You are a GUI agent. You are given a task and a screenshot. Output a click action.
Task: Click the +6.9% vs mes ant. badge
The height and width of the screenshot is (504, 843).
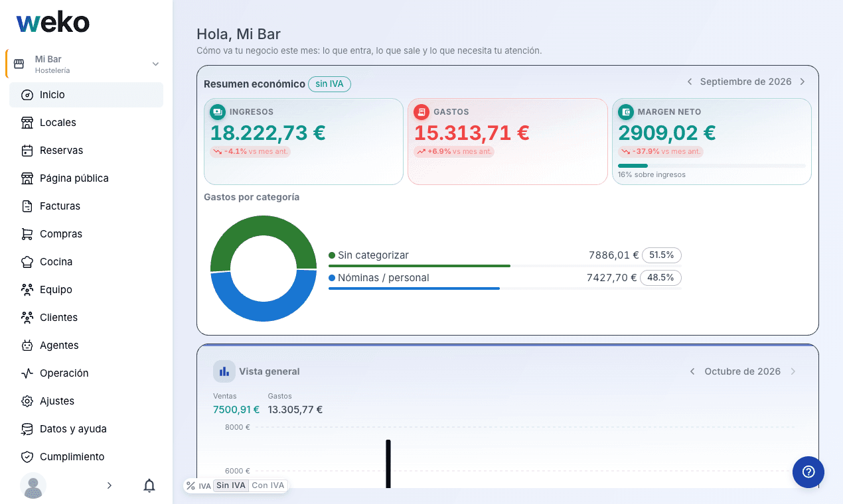pos(454,151)
